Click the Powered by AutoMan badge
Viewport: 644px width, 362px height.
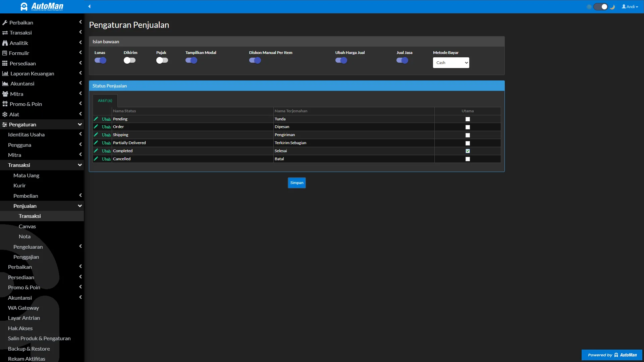click(612, 355)
